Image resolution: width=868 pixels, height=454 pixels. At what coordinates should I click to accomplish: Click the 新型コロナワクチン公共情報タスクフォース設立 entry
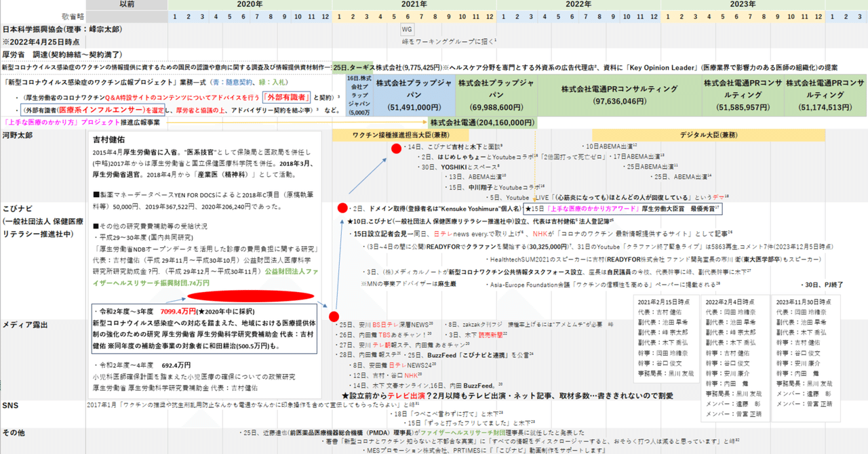555,271
